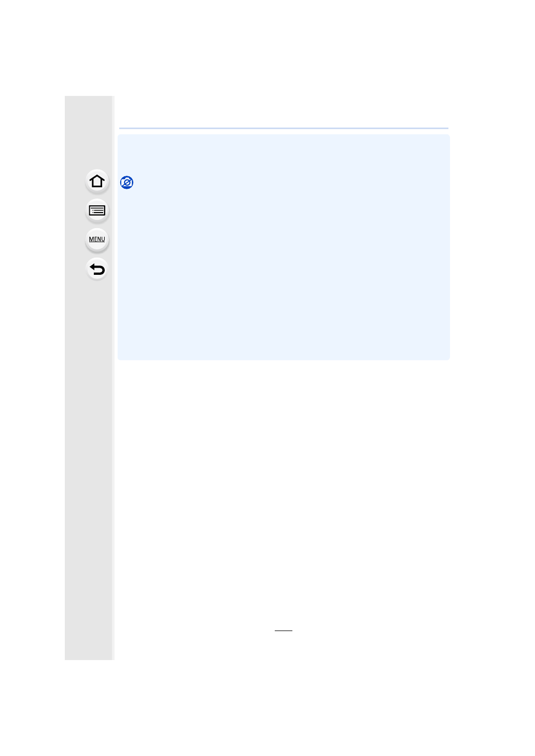Click the blue horizontal header rule
The image size is (535, 756).
(284, 128)
